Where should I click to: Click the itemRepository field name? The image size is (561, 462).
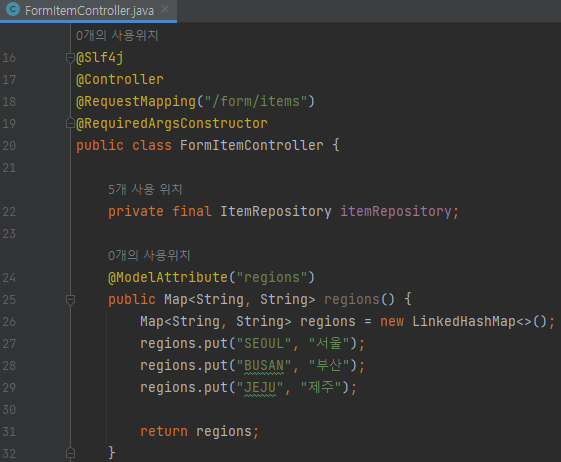[x=396, y=211]
